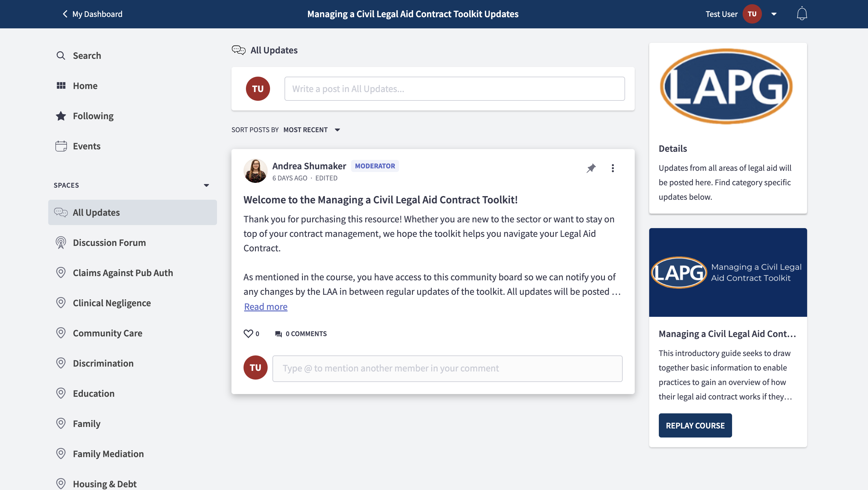Select Discussion Forum space
This screenshot has height=490, width=868.
click(109, 243)
